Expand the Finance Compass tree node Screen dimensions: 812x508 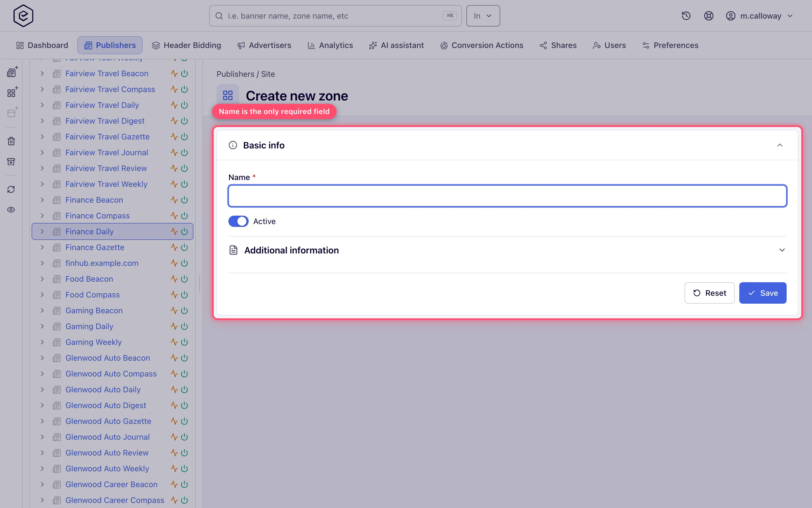[42, 216]
